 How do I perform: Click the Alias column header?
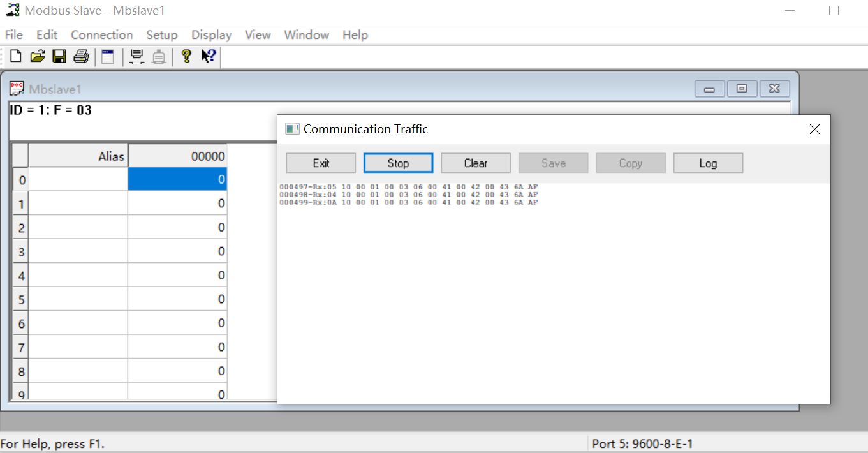coord(78,156)
